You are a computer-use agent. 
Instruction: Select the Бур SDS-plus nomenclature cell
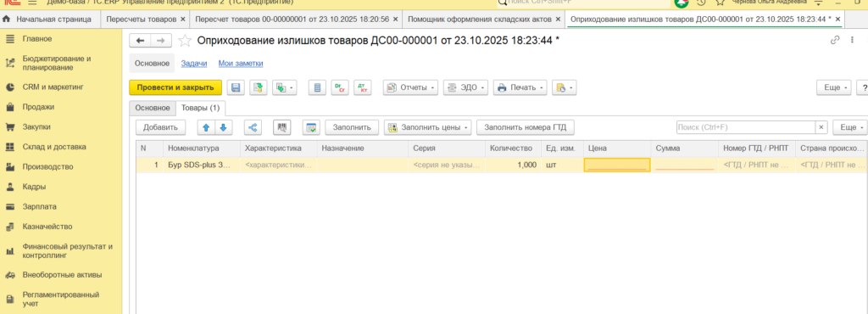pyautogui.click(x=202, y=165)
